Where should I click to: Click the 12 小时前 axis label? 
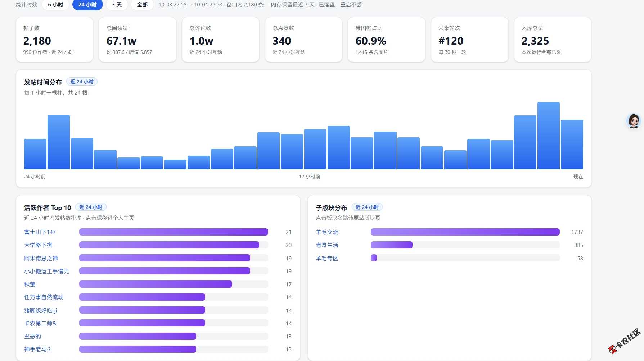(309, 177)
